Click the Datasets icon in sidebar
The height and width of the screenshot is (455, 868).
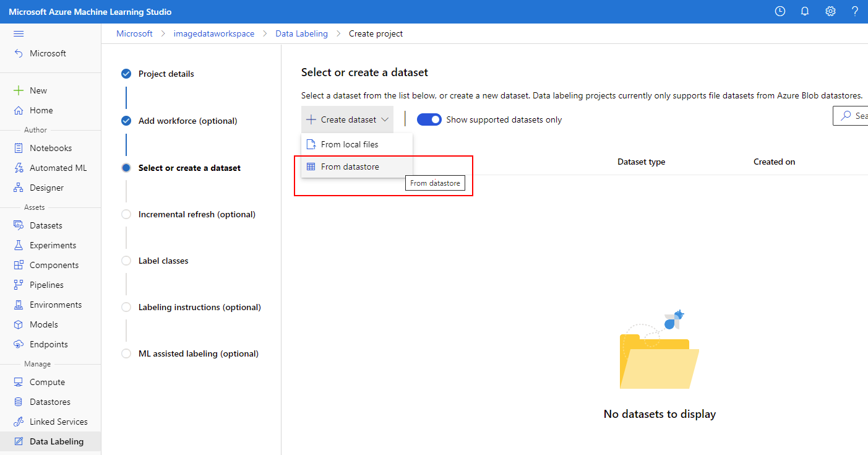pyautogui.click(x=19, y=225)
